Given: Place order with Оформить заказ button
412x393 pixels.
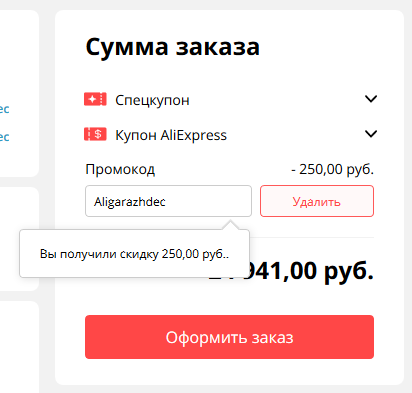Looking at the screenshot, I should click(229, 337).
